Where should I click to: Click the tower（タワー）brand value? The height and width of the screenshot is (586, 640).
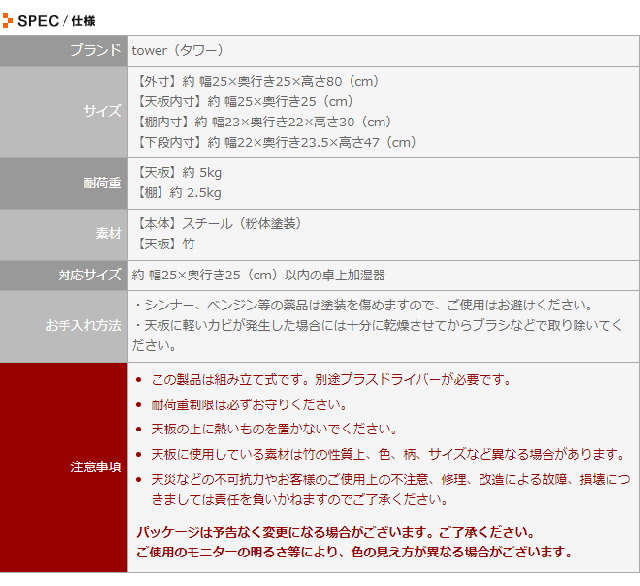pyautogui.click(x=177, y=51)
